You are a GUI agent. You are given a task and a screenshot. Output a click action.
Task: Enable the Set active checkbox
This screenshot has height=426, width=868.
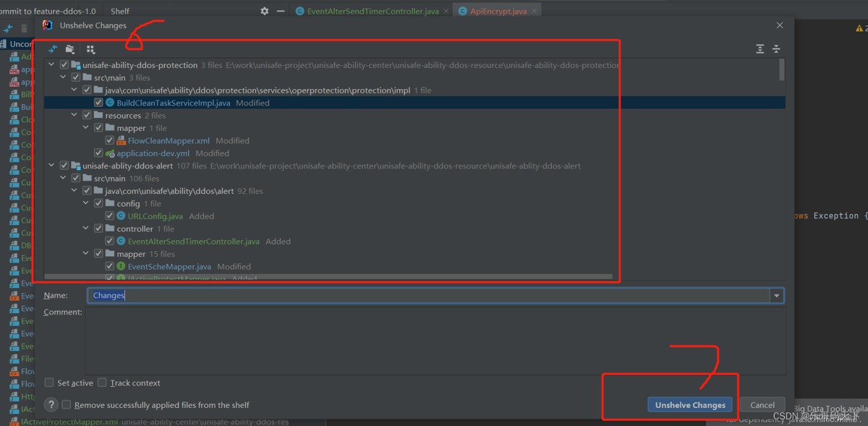(x=49, y=383)
